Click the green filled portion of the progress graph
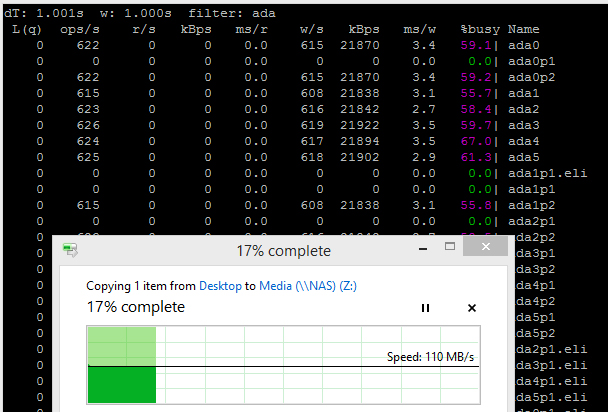 (x=121, y=385)
